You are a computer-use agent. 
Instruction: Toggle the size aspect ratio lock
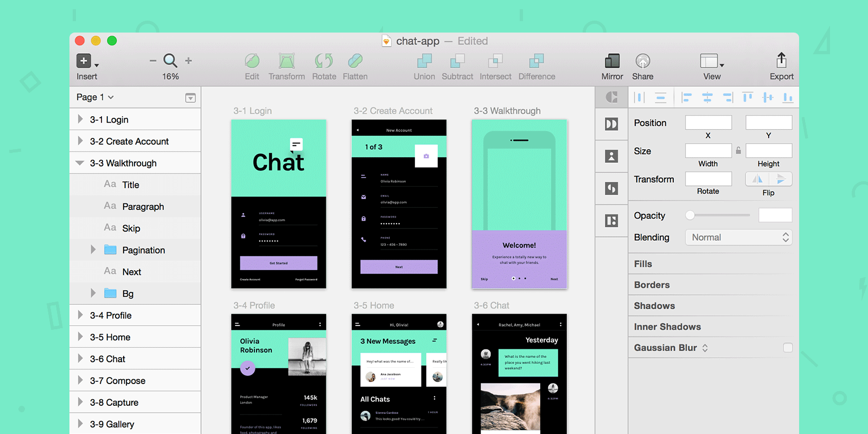[738, 151]
